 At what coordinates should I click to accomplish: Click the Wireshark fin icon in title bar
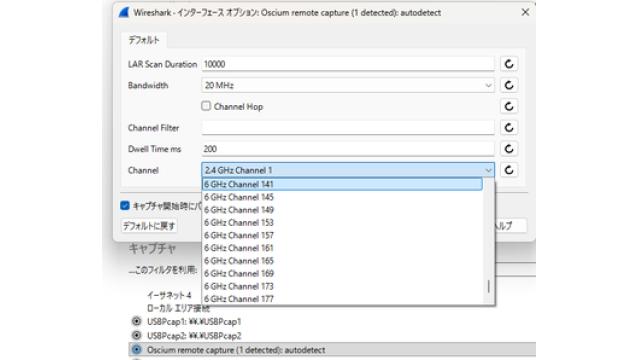124,13
